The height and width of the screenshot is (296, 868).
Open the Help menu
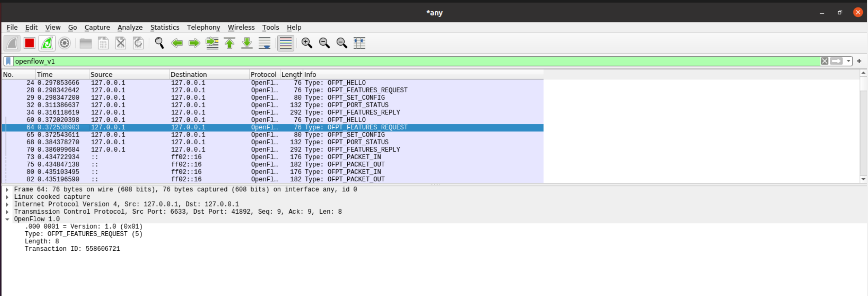point(294,27)
